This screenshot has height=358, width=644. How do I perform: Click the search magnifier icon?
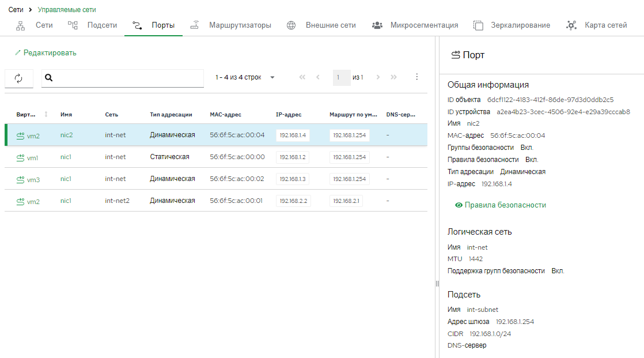(48, 78)
